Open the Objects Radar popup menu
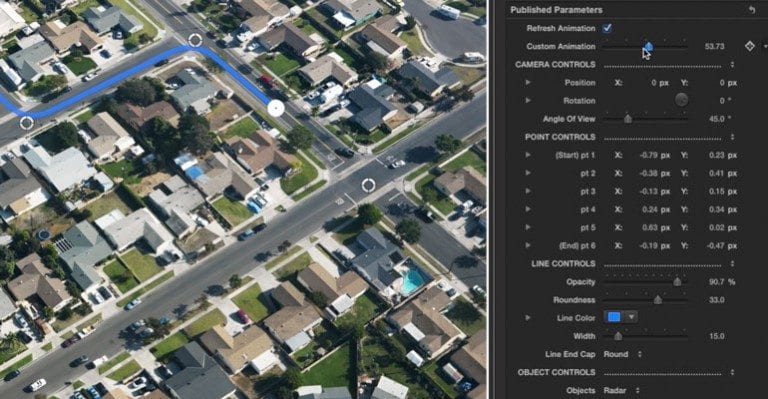 [x=622, y=390]
